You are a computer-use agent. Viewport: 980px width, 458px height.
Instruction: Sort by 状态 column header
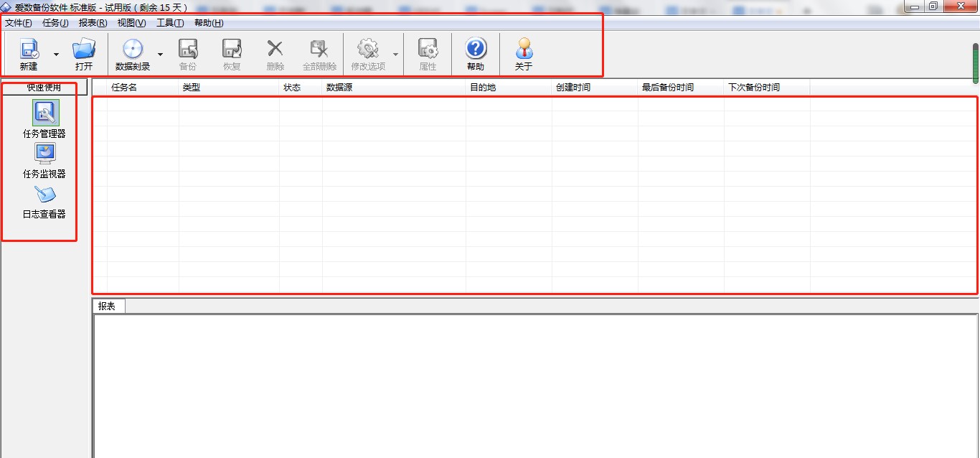[x=301, y=88]
